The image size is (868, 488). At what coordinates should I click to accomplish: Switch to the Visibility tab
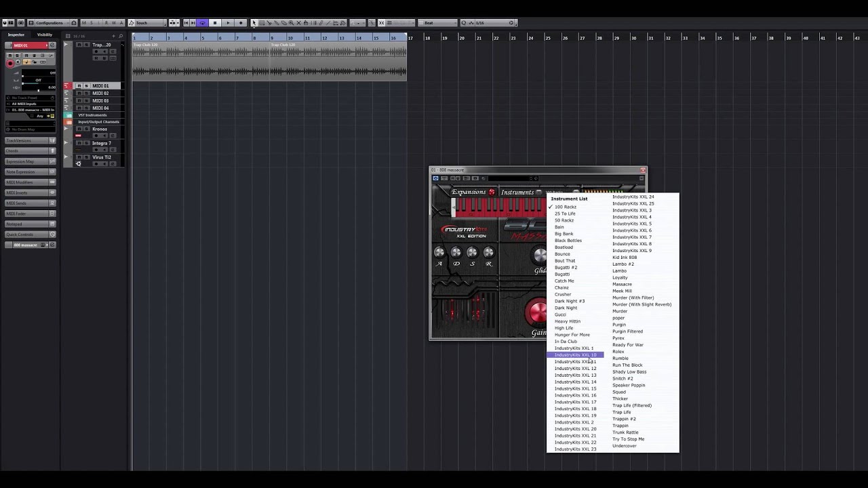[45, 35]
